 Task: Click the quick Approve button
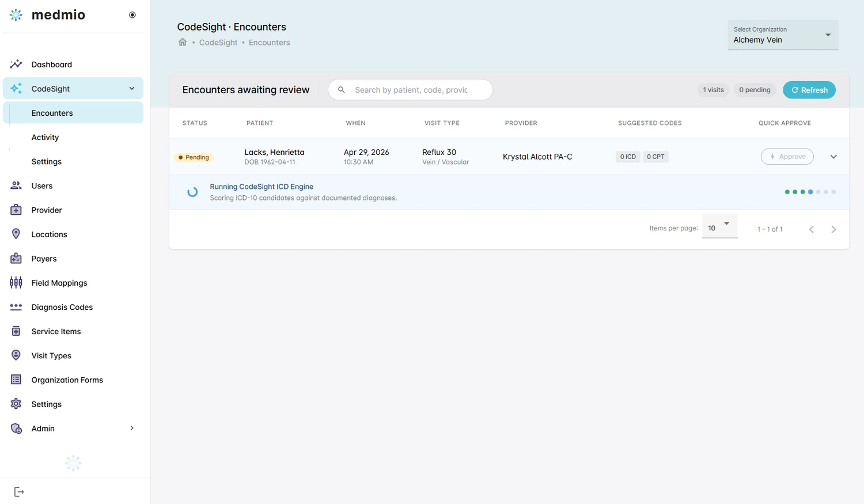[x=787, y=157]
